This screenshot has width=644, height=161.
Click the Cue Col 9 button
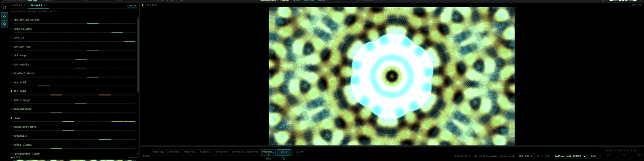[x=525, y=156]
